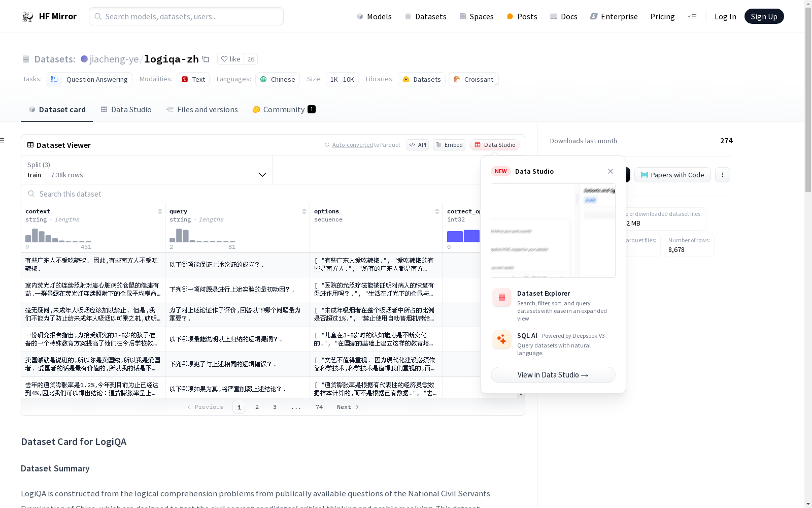Screen dimensions: 812x508
Task: Select the Text modality tag
Action: click(193, 79)
